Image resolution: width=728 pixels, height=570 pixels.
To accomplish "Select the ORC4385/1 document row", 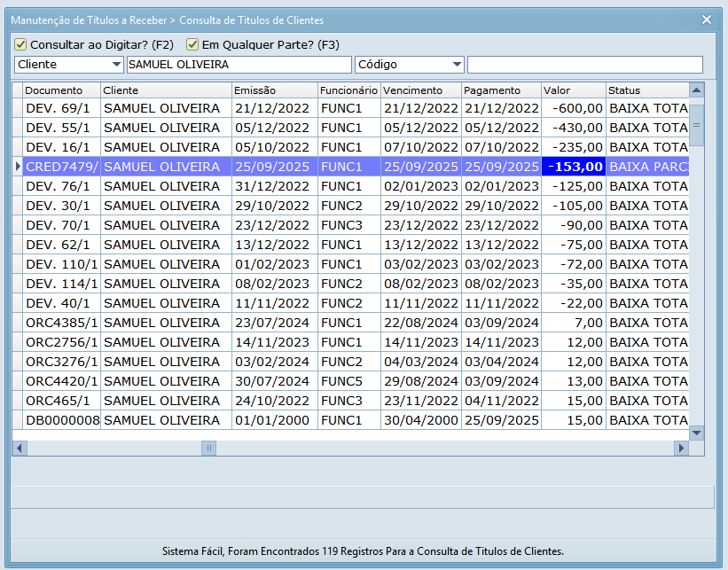I will click(61, 323).
